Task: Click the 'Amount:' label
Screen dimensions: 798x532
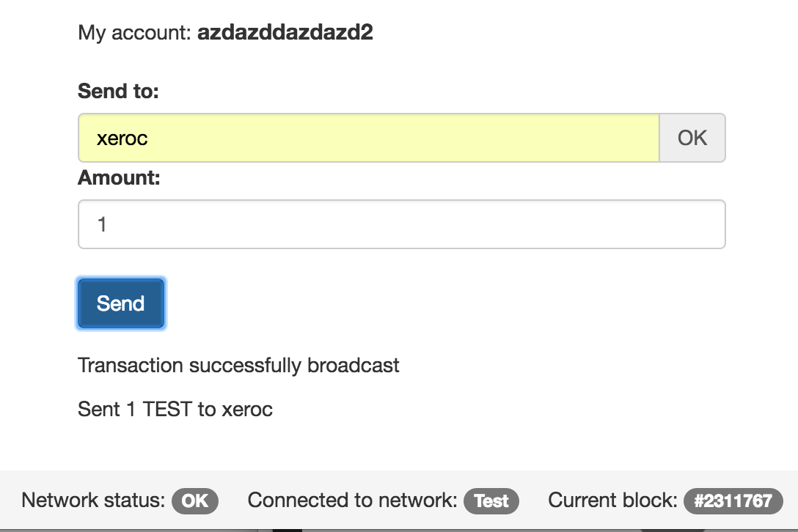Action: [119, 178]
